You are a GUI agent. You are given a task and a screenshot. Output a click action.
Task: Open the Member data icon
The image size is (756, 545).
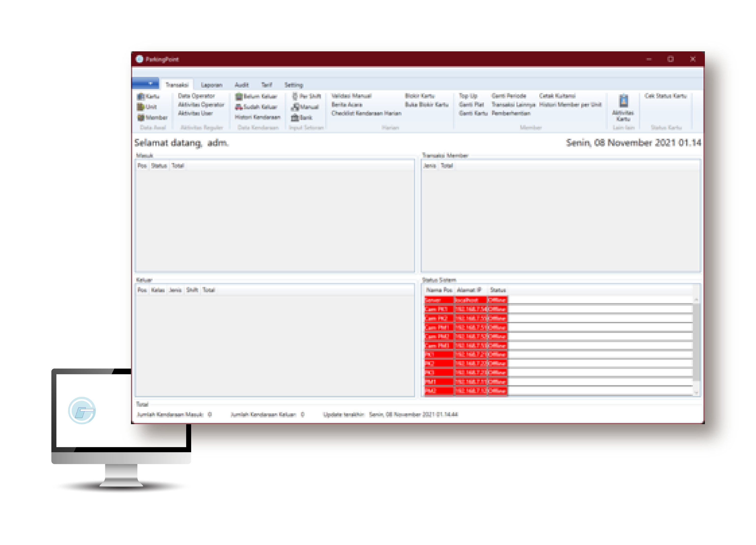coord(141,118)
